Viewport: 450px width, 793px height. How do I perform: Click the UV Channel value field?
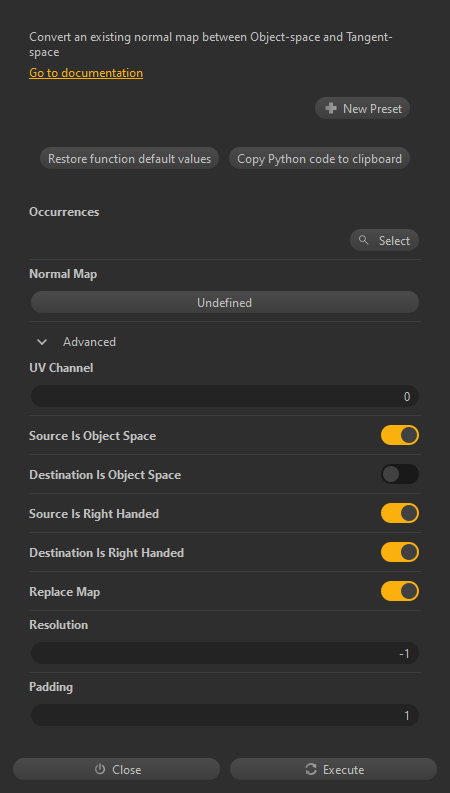(x=225, y=396)
